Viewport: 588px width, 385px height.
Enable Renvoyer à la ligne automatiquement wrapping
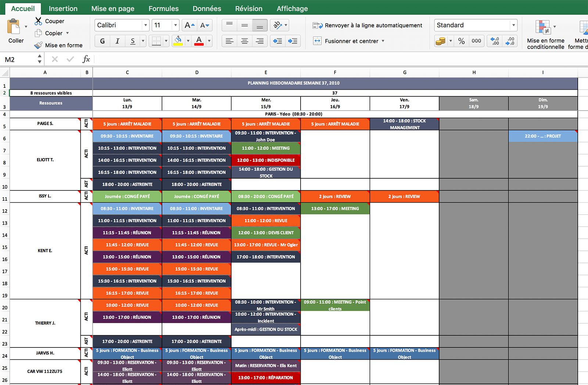[x=367, y=25]
